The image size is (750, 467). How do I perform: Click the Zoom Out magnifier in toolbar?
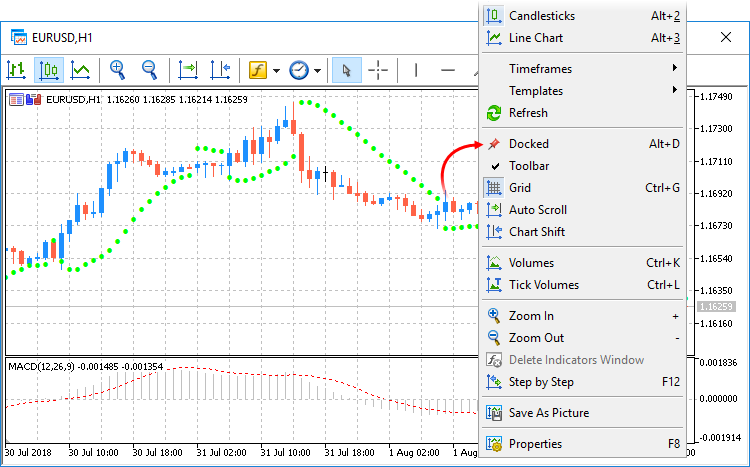click(x=150, y=70)
